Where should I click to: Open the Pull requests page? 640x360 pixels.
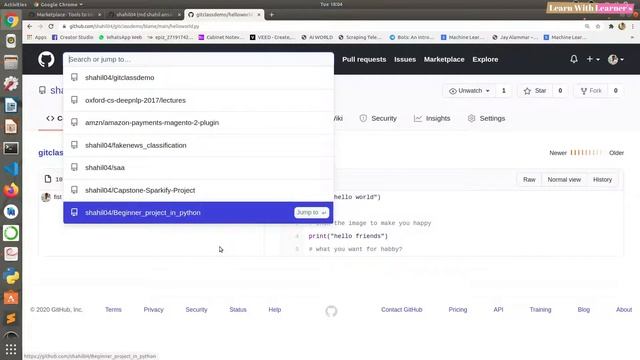click(x=364, y=59)
